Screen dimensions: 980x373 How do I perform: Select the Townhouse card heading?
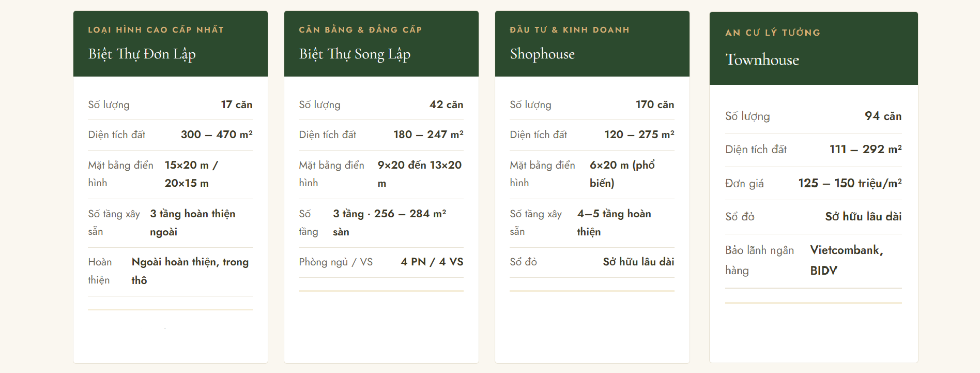click(x=762, y=60)
